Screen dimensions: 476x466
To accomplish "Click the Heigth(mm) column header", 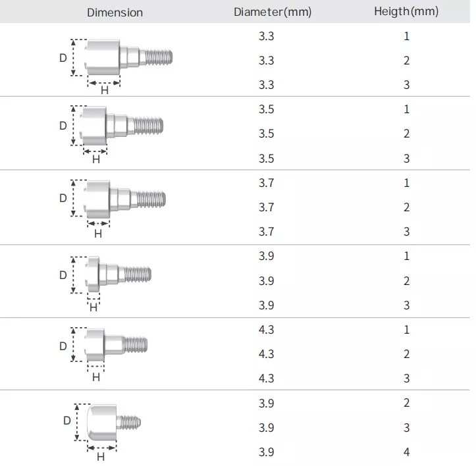I will (x=406, y=12).
